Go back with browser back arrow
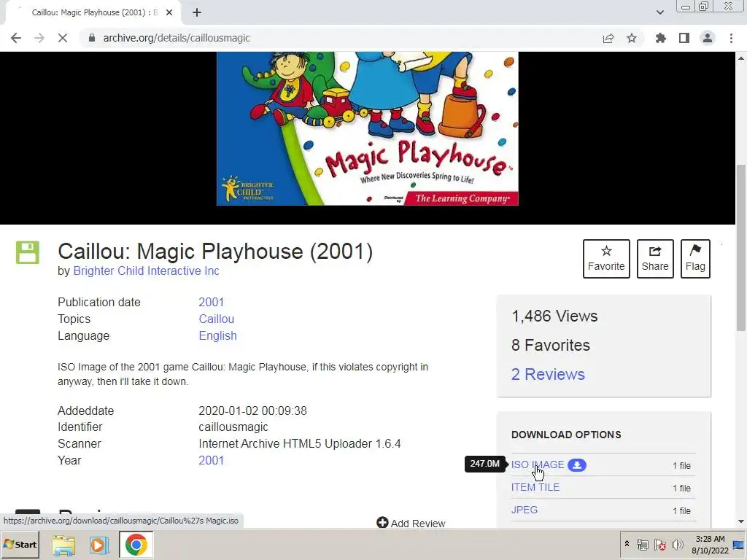747x560 pixels. 16,38
